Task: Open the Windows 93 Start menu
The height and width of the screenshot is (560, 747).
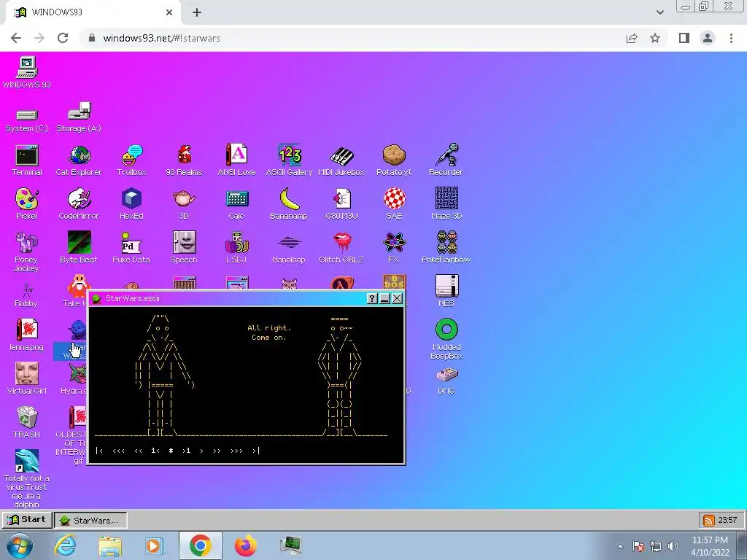Action: tap(27, 519)
